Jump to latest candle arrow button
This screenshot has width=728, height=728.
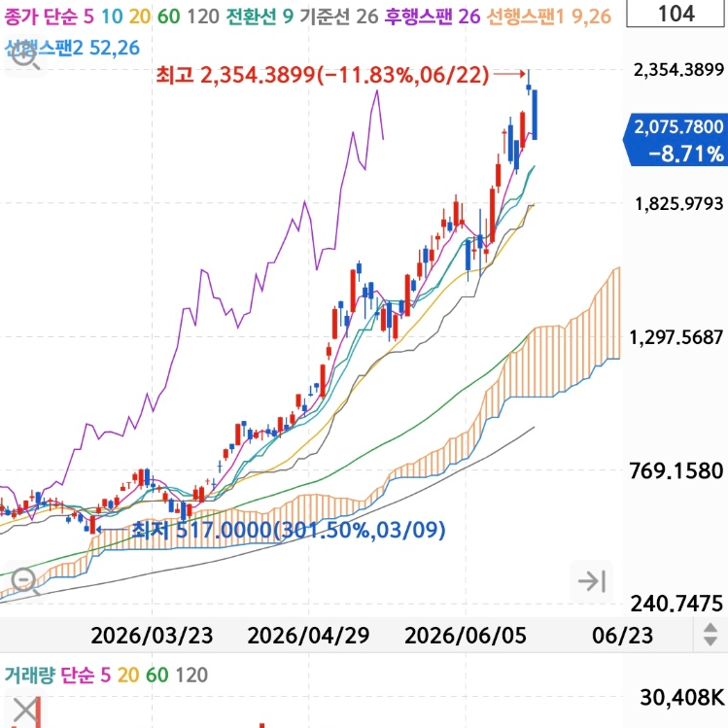[x=592, y=581]
